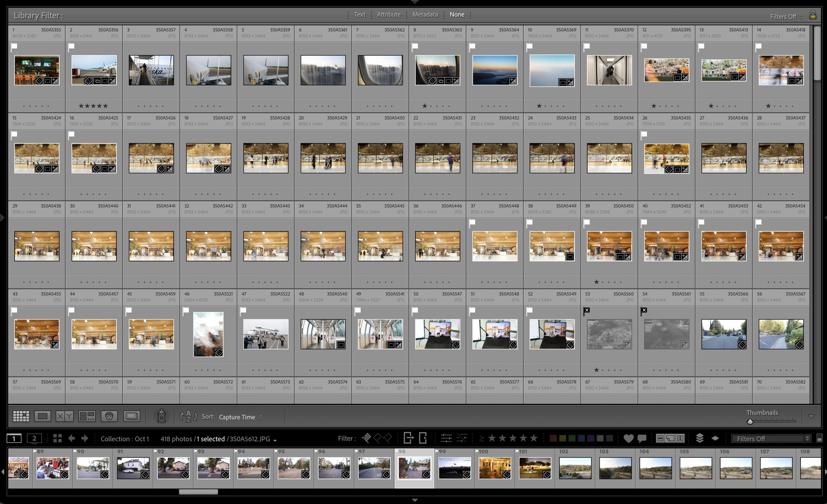Image resolution: width=827 pixels, height=504 pixels.
Task: Go forward with the right arrow
Action: 85,438
